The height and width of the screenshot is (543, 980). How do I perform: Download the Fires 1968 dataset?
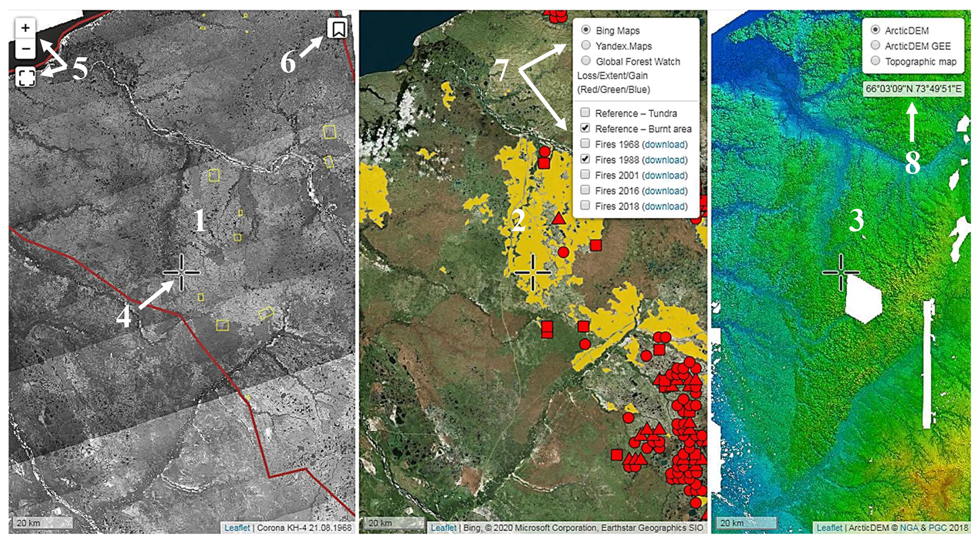click(x=665, y=145)
